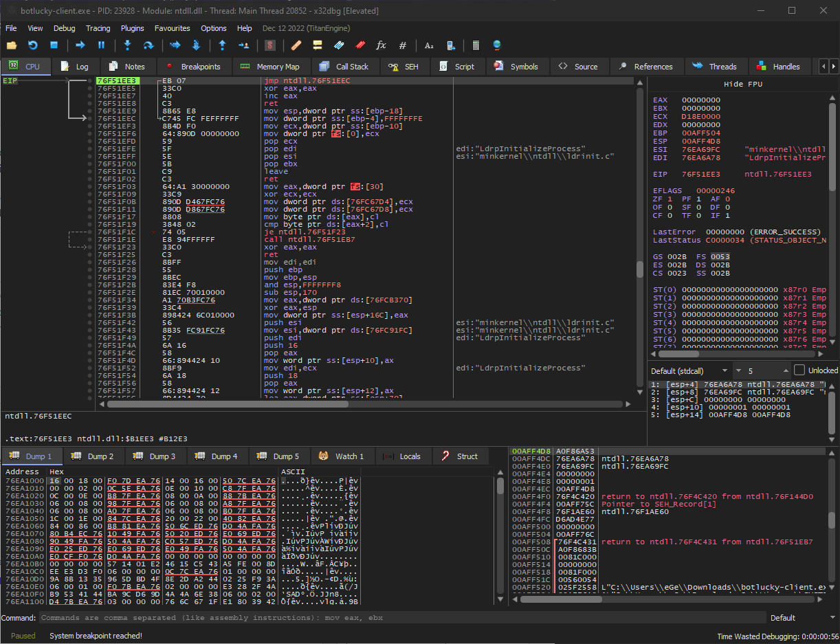Pause execution using the pause icon
This screenshot has width=840, height=644.
[x=101, y=45]
